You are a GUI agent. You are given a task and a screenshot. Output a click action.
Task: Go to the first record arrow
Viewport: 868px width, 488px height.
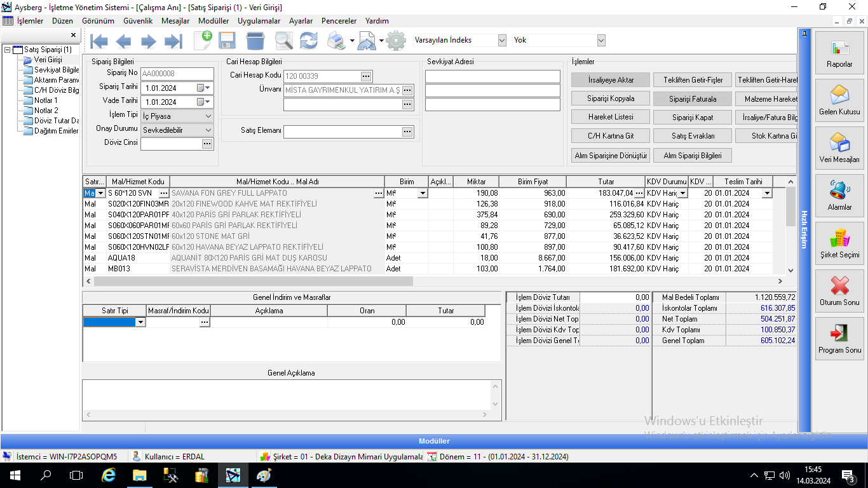tap(99, 41)
